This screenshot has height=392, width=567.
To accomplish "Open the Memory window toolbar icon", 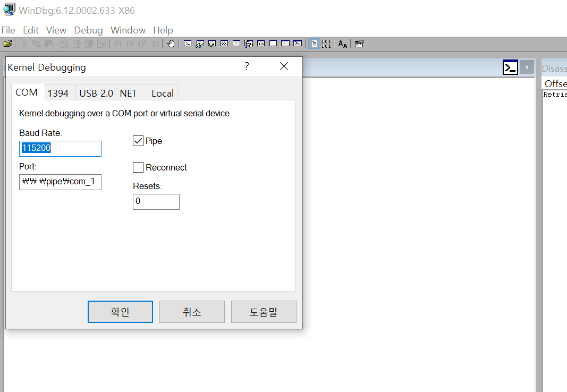I will pyautogui.click(x=236, y=44).
